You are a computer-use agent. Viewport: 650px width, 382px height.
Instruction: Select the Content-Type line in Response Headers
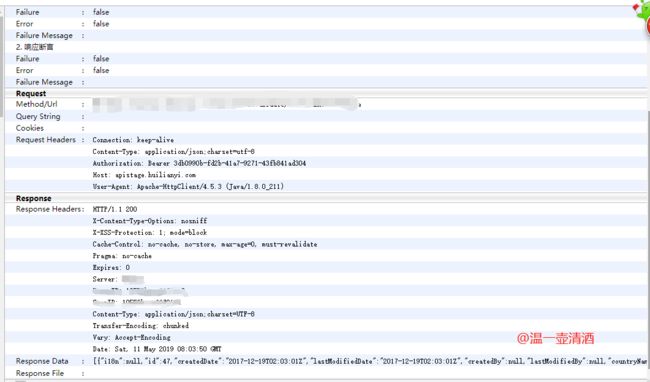tap(173, 314)
